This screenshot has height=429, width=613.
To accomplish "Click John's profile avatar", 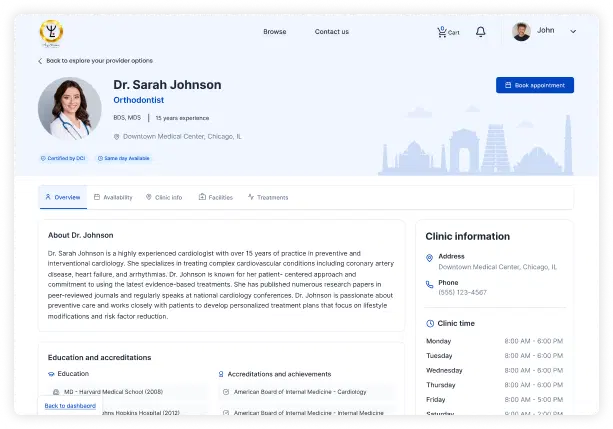I will (x=521, y=31).
